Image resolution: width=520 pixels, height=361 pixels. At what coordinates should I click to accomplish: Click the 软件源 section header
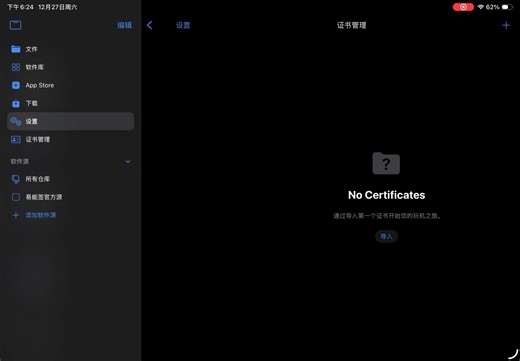click(20, 161)
